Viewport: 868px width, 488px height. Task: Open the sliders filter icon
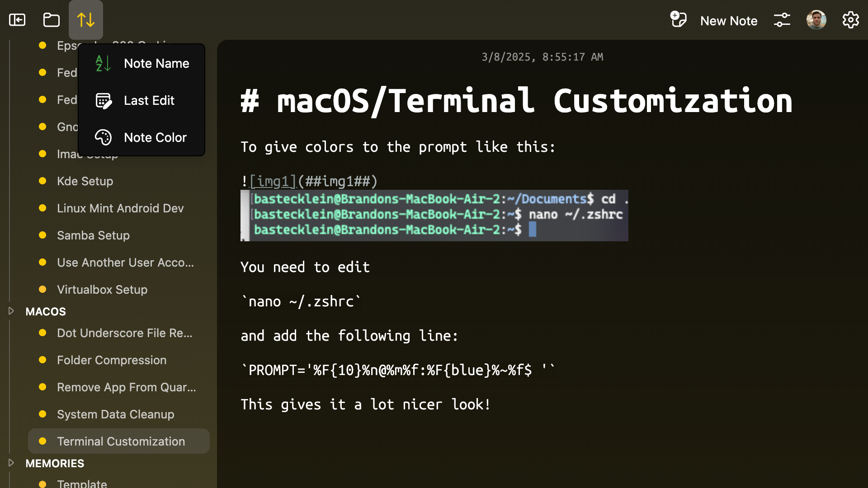782,20
